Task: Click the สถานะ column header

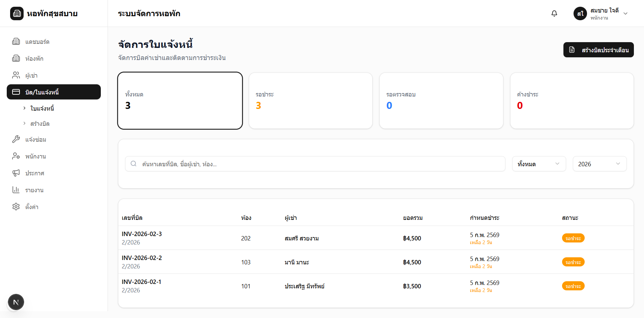Action: click(x=570, y=218)
